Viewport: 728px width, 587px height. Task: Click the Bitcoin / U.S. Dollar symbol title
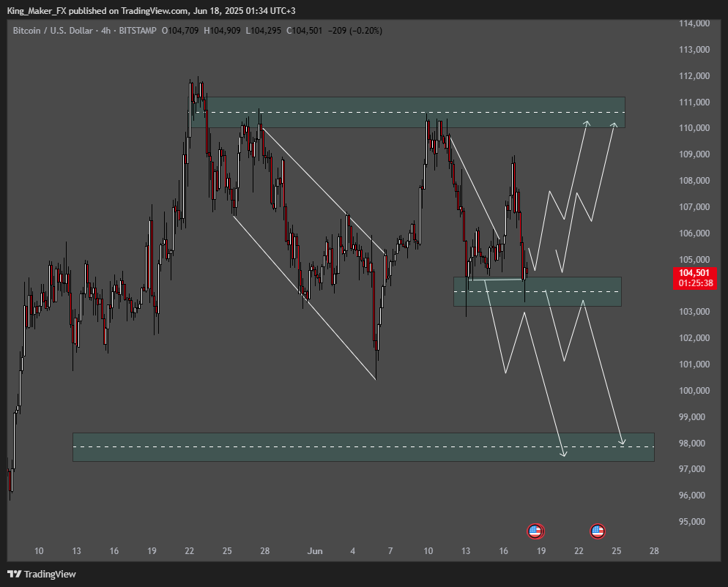[x=53, y=31]
